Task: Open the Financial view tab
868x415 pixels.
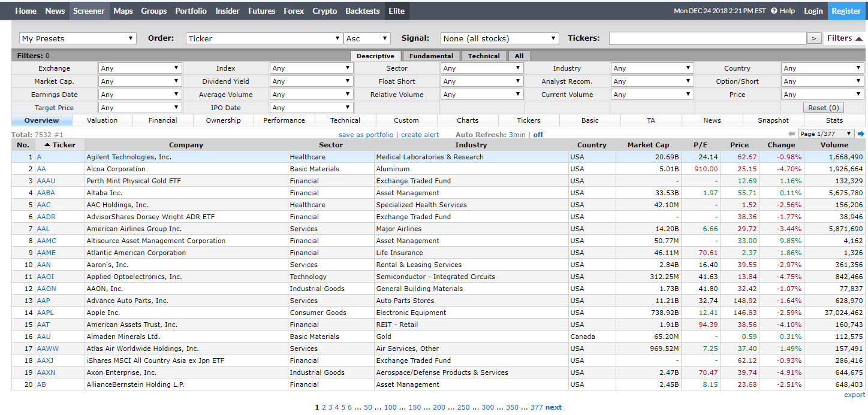Action: point(162,120)
